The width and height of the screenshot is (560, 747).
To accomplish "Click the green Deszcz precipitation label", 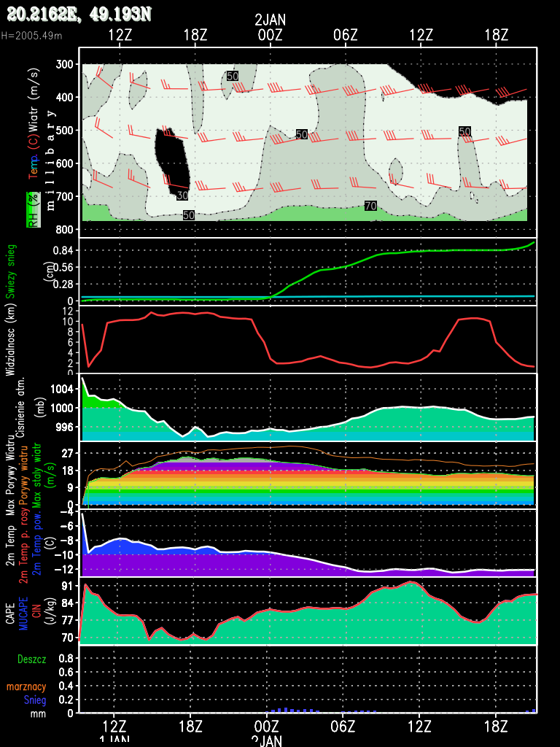I will click(x=31, y=659).
